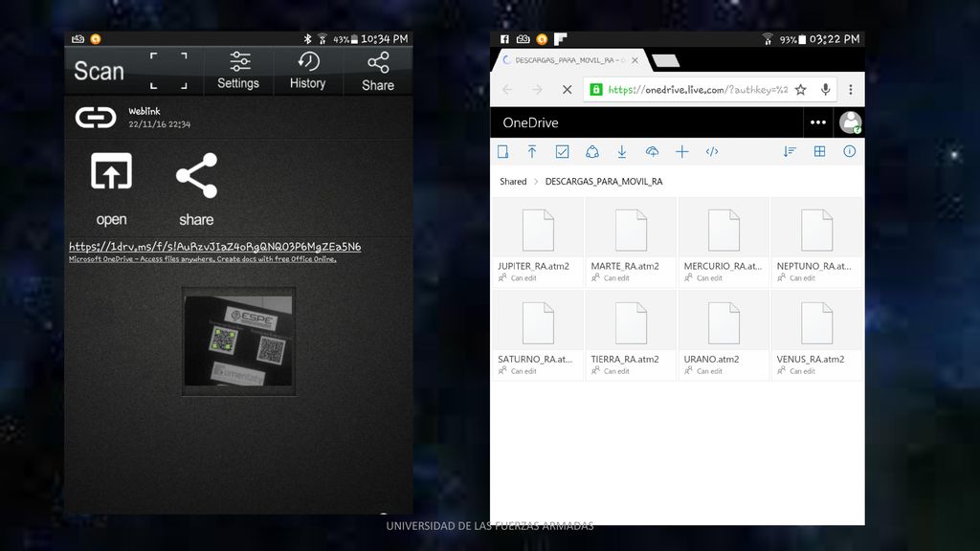The image size is (980, 551).
Task: Click the plus icon in OneDrive toolbar
Action: click(681, 152)
